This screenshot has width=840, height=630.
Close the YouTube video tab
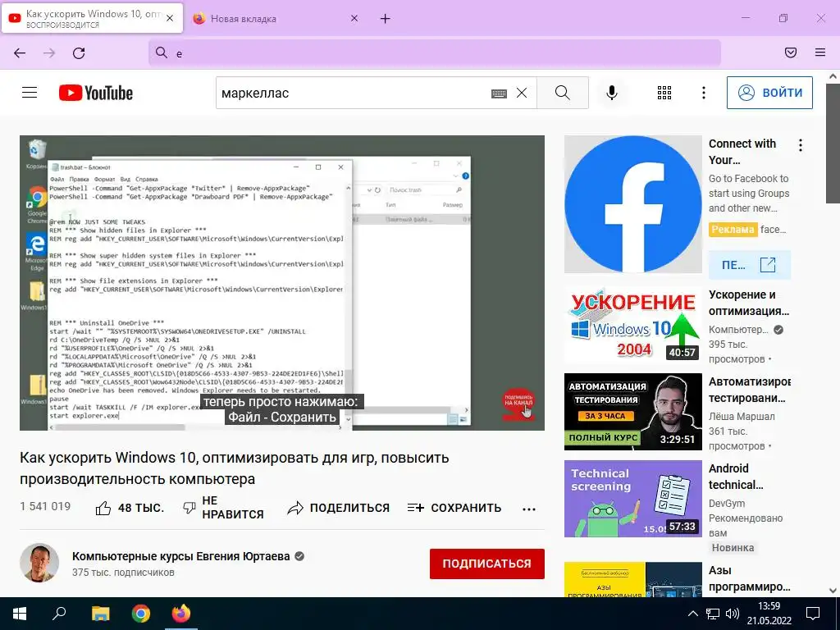170,18
